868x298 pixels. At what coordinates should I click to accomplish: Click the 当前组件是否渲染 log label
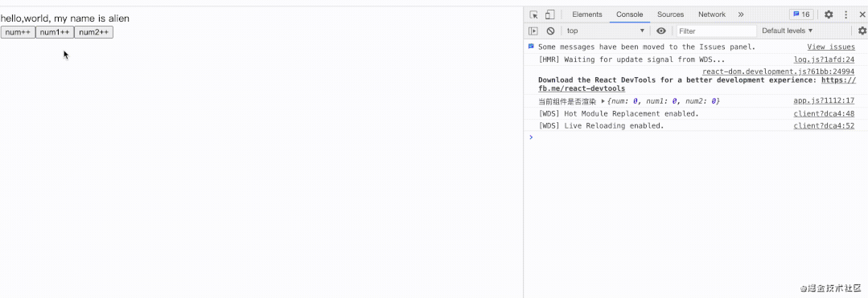(x=567, y=101)
